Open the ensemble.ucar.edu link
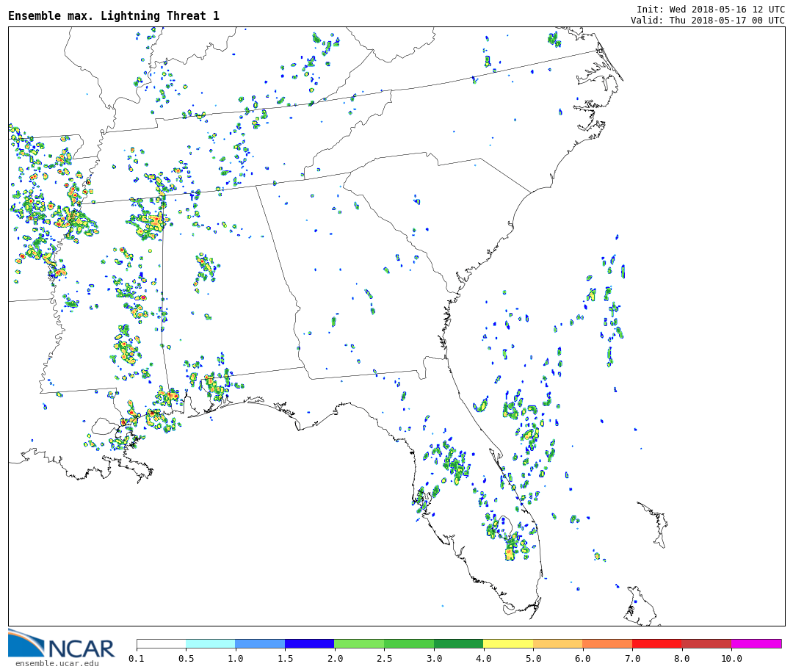The height and width of the screenshot is (672, 793). [x=57, y=664]
